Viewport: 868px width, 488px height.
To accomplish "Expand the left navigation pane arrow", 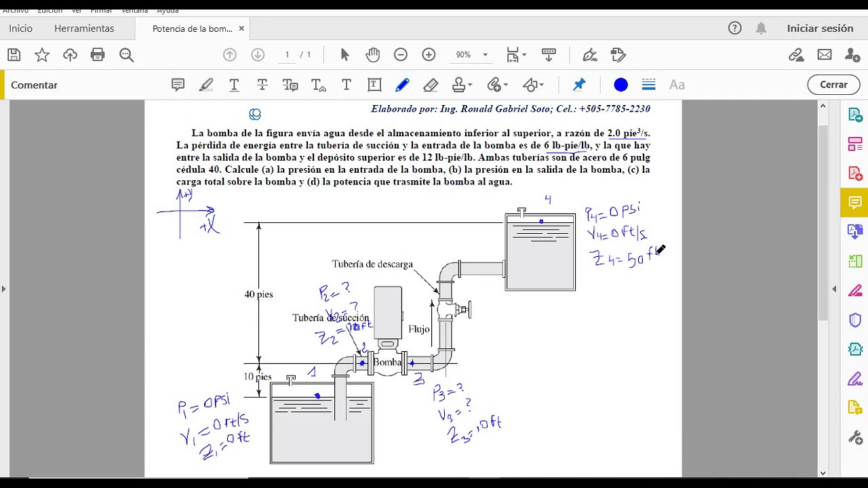I will [4, 289].
